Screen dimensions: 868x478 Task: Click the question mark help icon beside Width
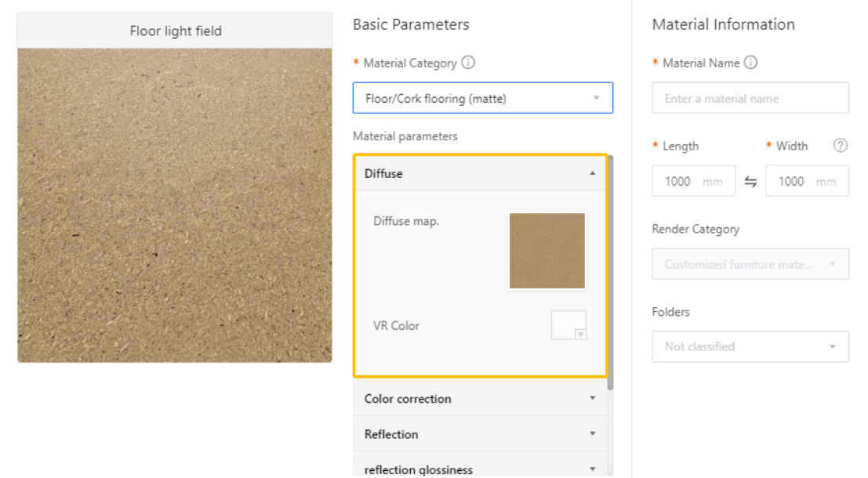pyautogui.click(x=841, y=146)
